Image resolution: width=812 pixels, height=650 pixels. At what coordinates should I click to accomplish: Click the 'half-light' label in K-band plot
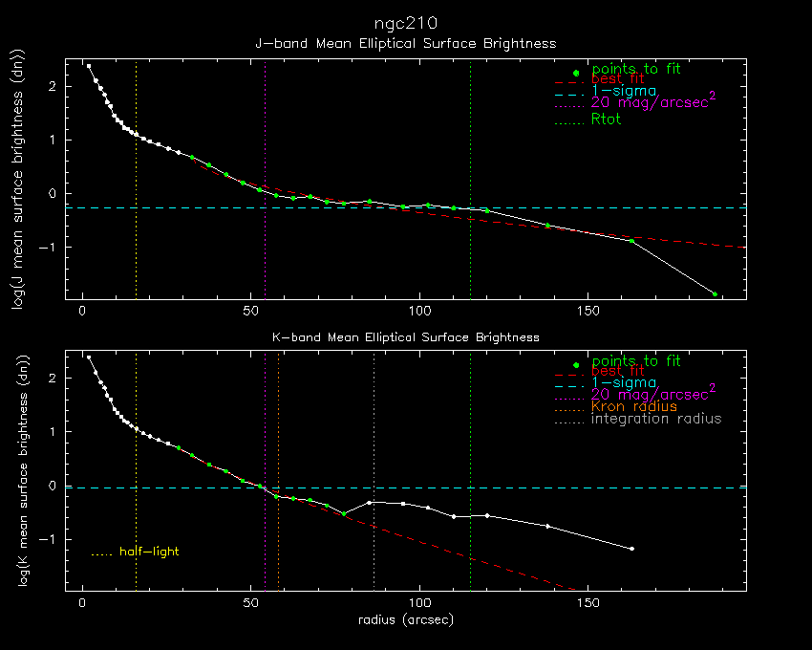click(x=149, y=552)
